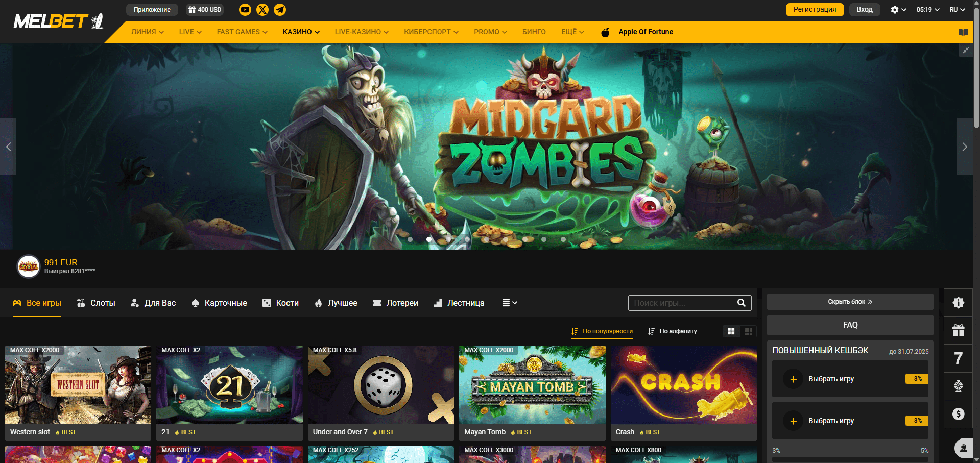Click the Регистрация button
Screen dimensions: 980x463
tap(815, 10)
